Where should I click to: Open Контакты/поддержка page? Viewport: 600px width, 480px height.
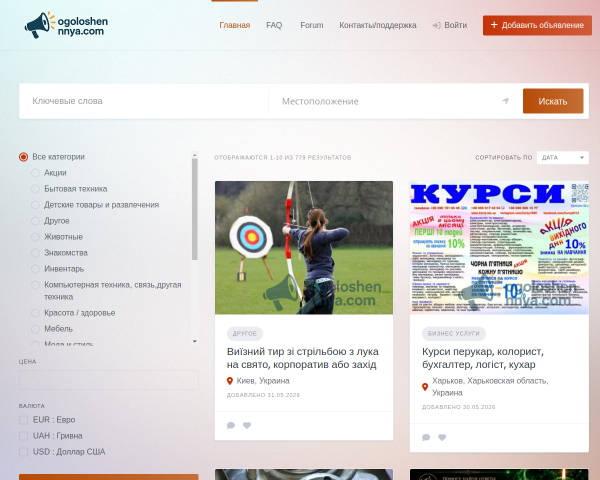pos(378,25)
